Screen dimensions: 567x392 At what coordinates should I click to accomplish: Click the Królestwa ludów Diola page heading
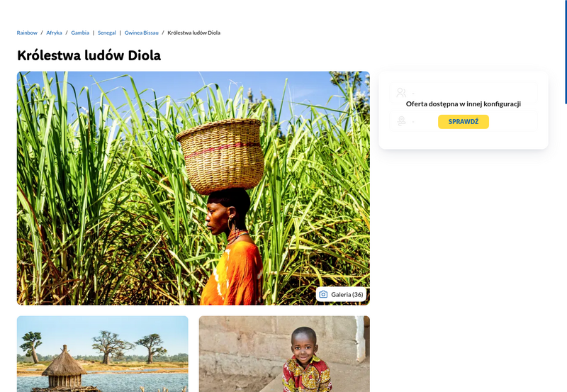pos(89,55)
